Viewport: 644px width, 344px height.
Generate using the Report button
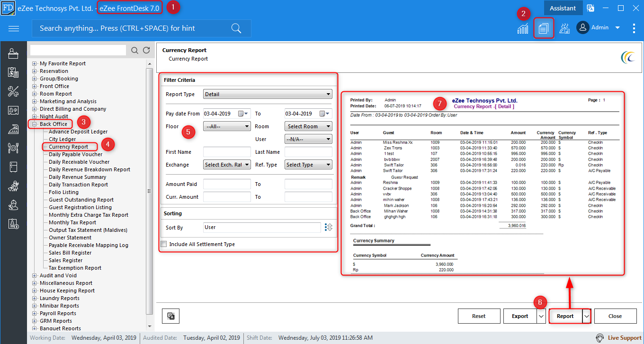coord(565,316)
